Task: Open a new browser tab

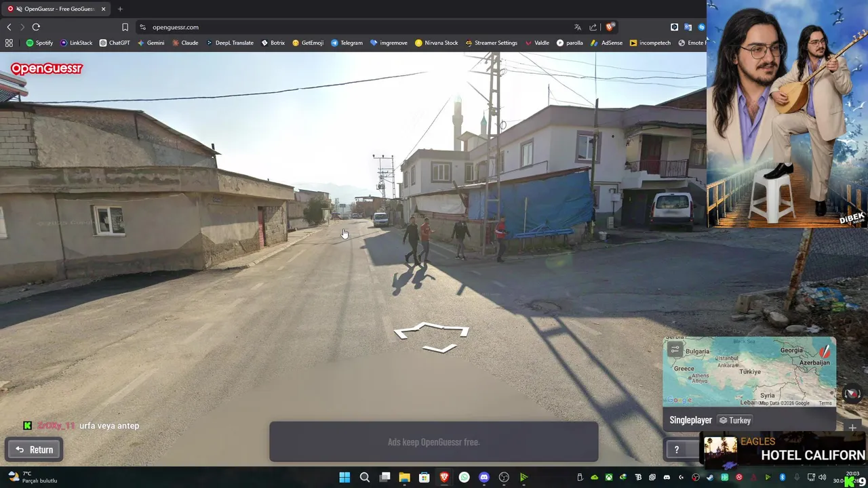Action: (120, 9)
